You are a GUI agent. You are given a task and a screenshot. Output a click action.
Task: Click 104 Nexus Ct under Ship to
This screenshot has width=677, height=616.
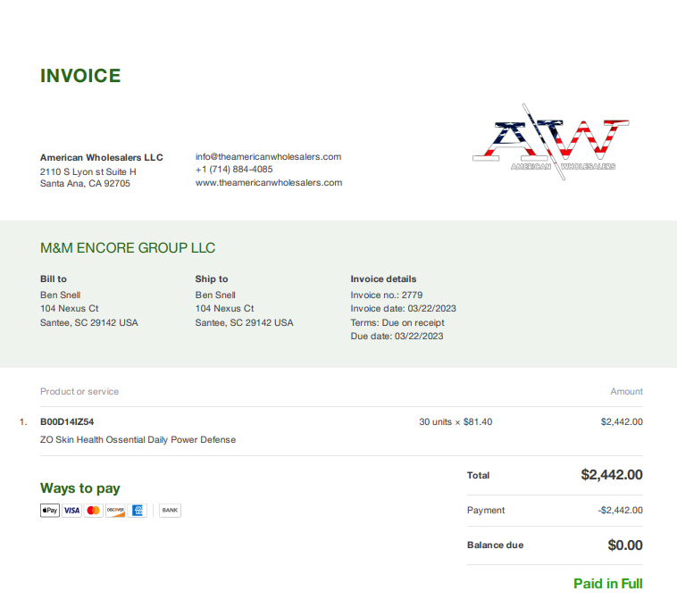point(224,308)
